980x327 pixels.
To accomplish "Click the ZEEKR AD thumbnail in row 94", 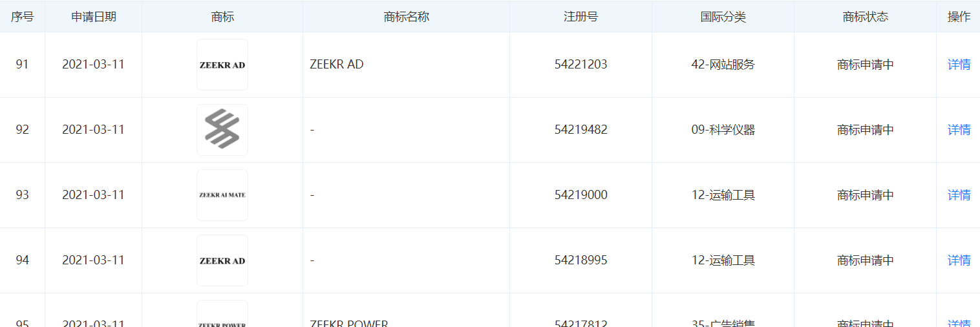I will point(222,260).
